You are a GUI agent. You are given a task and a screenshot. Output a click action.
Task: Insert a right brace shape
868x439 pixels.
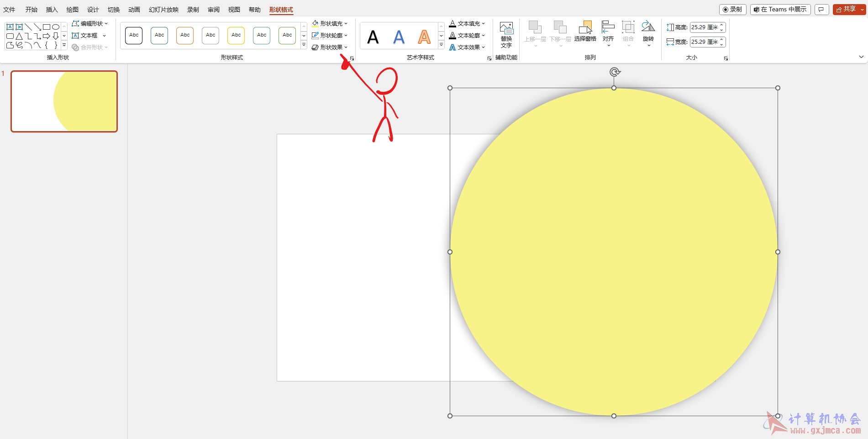coord(55,45)
